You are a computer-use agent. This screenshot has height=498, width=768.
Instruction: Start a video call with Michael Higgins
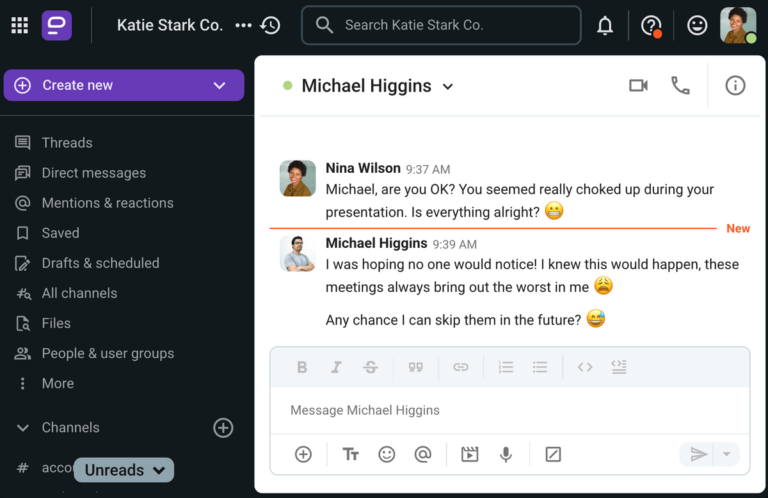[x=638, y=86]
